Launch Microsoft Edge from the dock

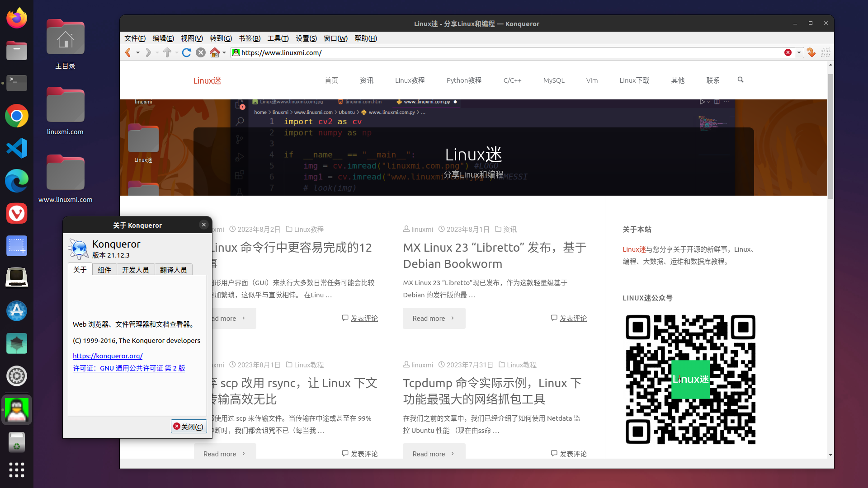coord(17,181)
